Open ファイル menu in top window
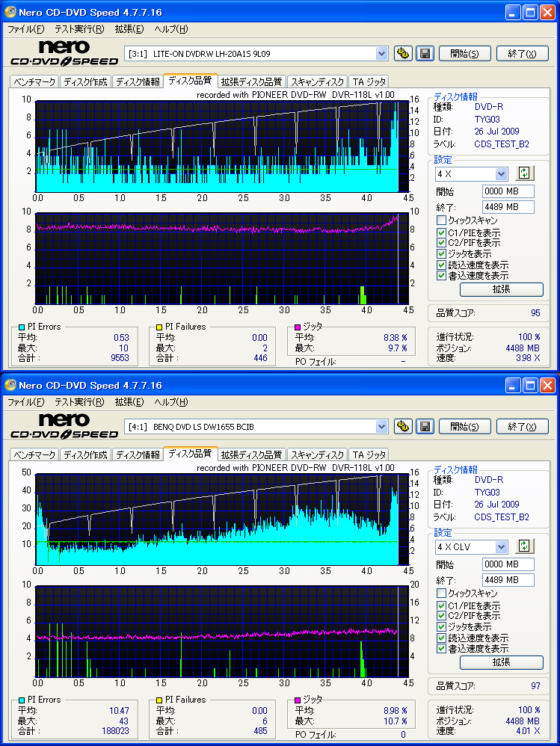 click(26, 29)
